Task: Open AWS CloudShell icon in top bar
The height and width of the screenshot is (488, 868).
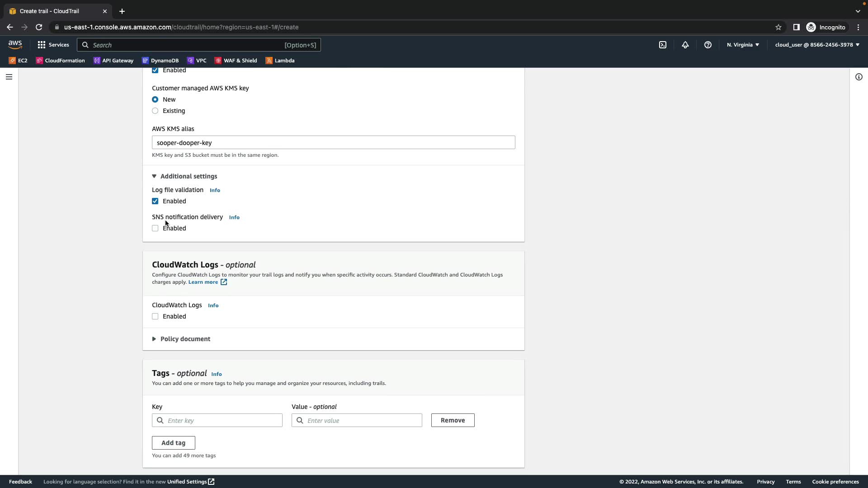Action: click(663, 45)
